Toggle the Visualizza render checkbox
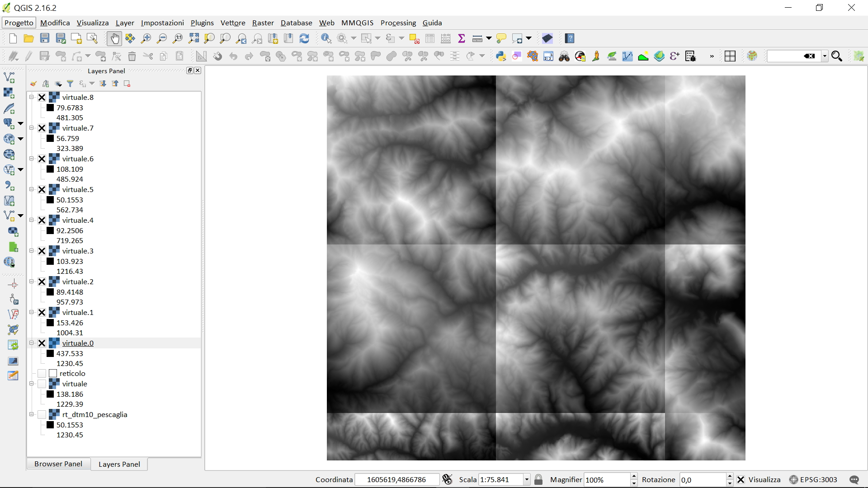Screen dimensions: 868x488 [x=741, y=480]
